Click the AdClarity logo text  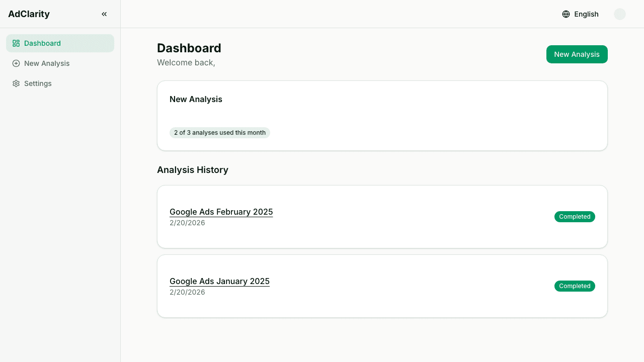pyautogui.click(x=29, y=14)
